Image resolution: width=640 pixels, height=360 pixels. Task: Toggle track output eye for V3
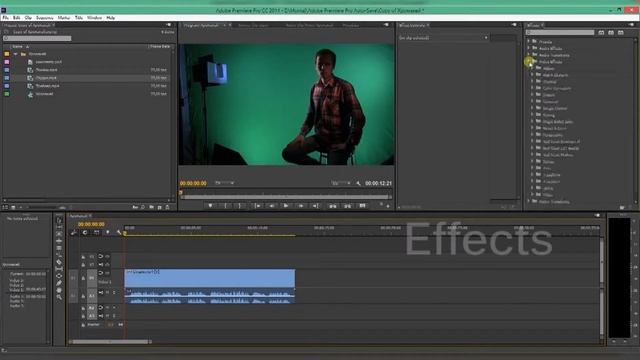click(x=107, y=256)
